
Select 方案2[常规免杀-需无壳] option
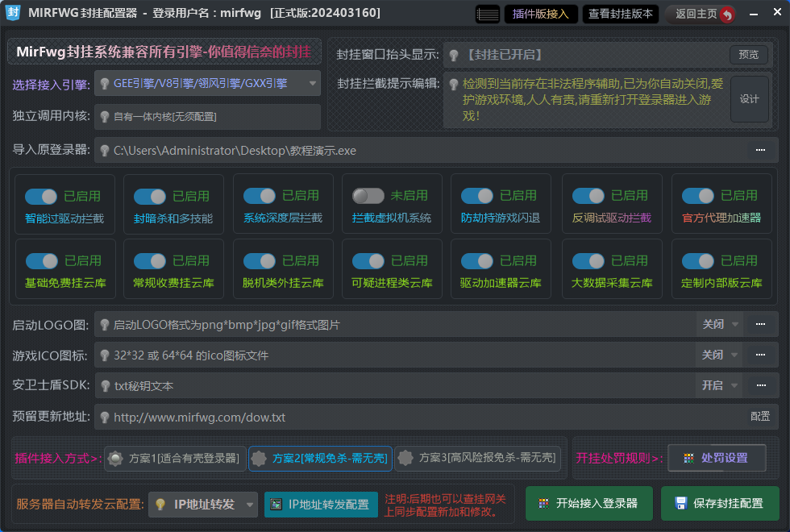pyautogui.click(x=321, y=459)
